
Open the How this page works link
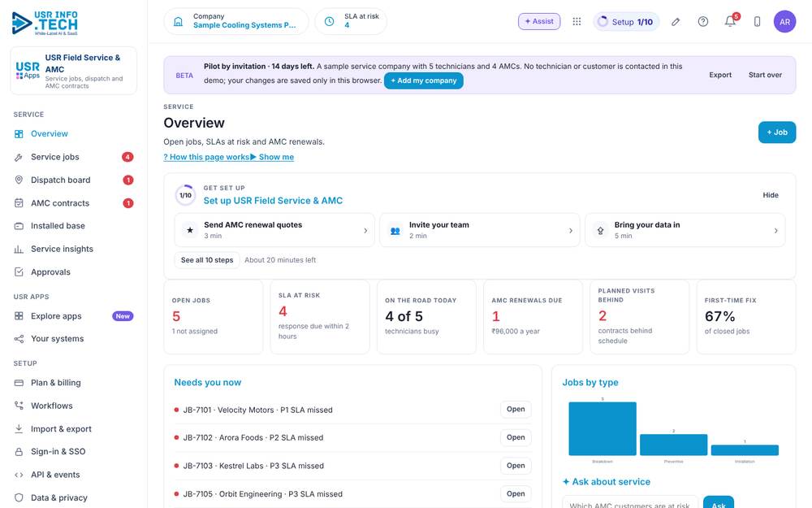click(206, 157)
